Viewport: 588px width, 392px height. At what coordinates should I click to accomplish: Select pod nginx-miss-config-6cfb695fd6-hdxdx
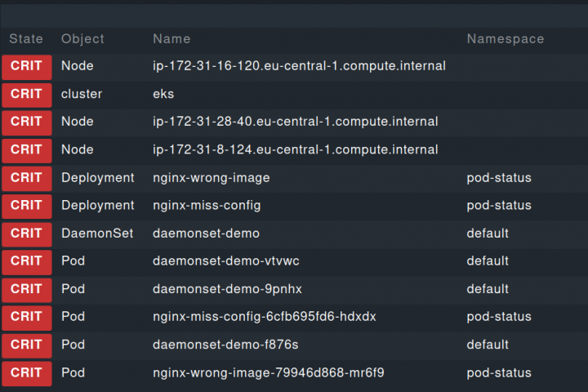tap(264, 316)
